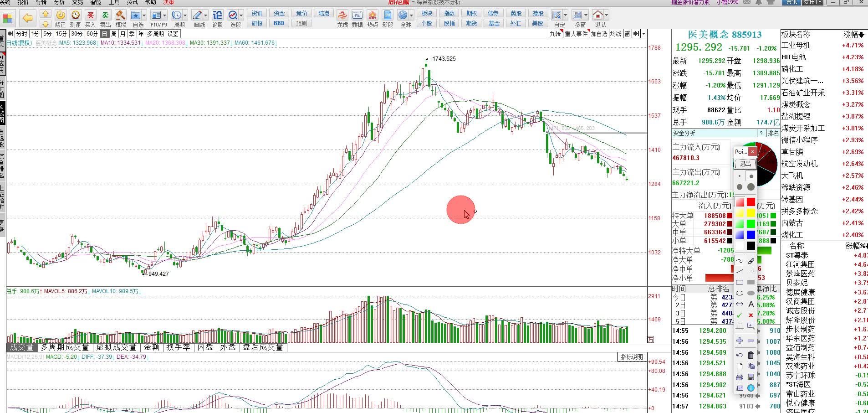Click the toolbar up arrow icon
The image size is (868, 413).
coord(45,14)
